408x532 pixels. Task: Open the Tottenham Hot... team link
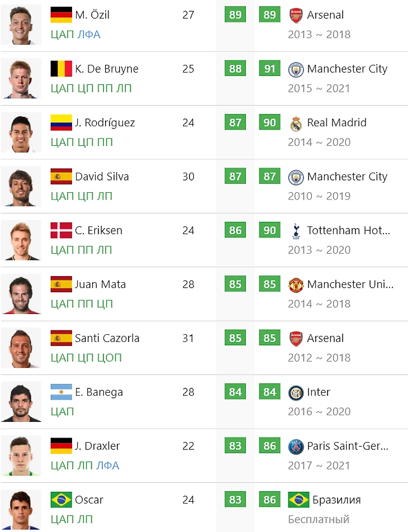point(349,230)
